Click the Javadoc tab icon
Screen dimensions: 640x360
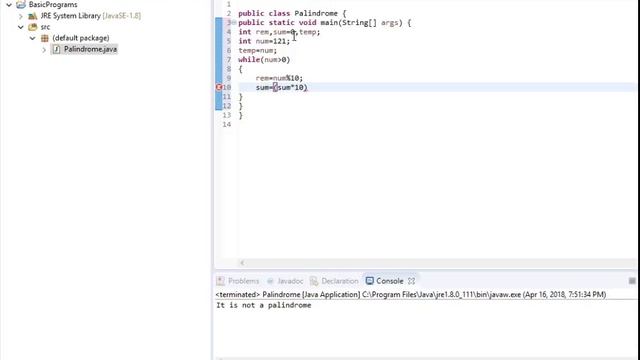[x=270, y=281]
